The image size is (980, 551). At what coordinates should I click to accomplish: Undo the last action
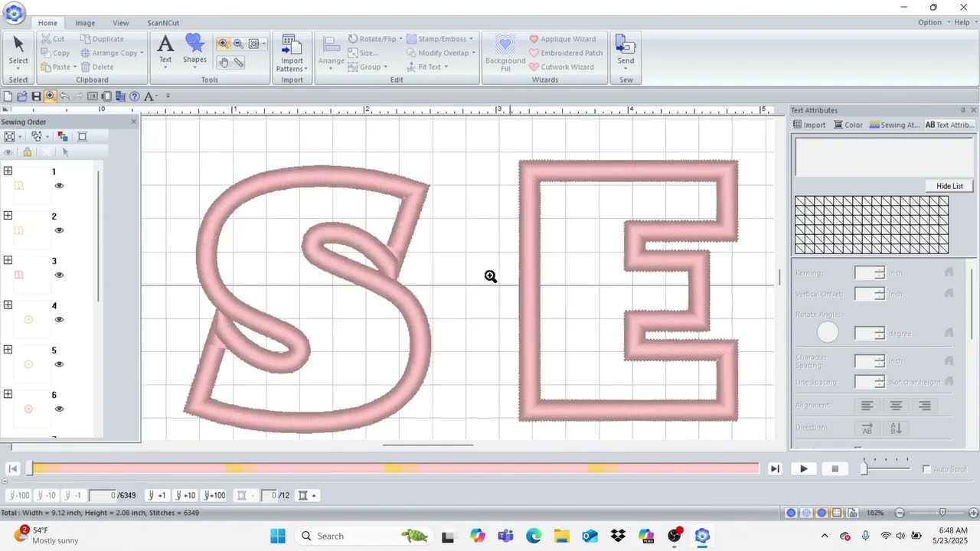point(64,96)
